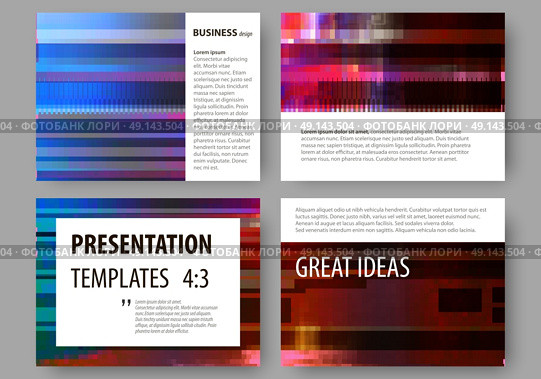This screenshot has height=379, width=541.
Task: Click paragraph starting "Aliquam aliquet odio"
Action: [391, 220]
